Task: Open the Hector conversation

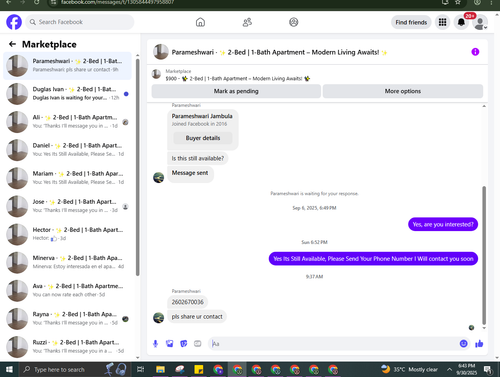Action: click(x=67, y=234)
